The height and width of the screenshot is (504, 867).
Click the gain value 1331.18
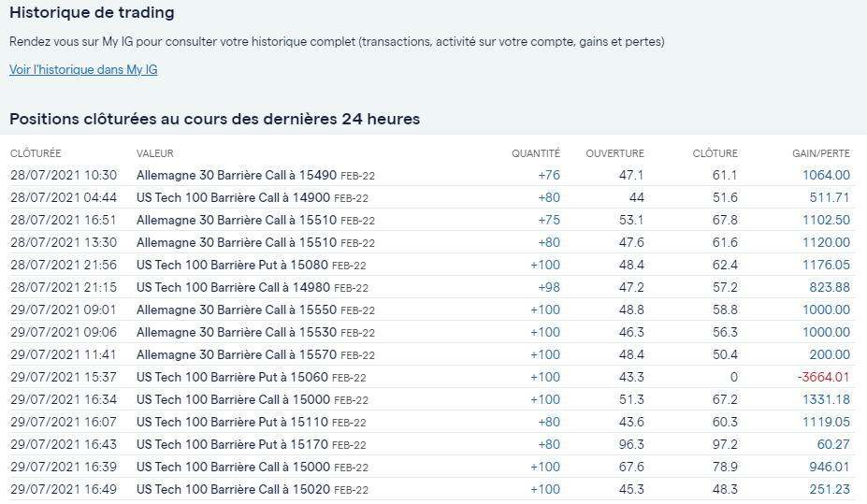pos(826,399)
